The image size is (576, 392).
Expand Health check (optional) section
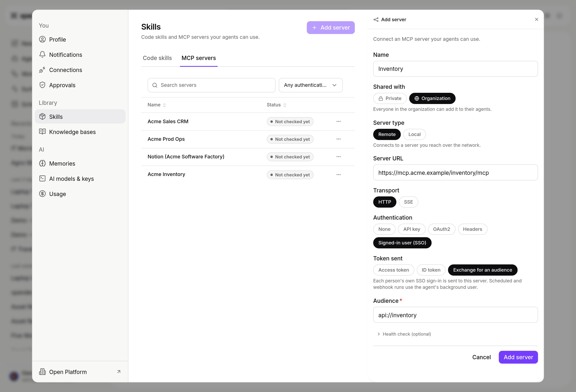[x=404, y=334]
